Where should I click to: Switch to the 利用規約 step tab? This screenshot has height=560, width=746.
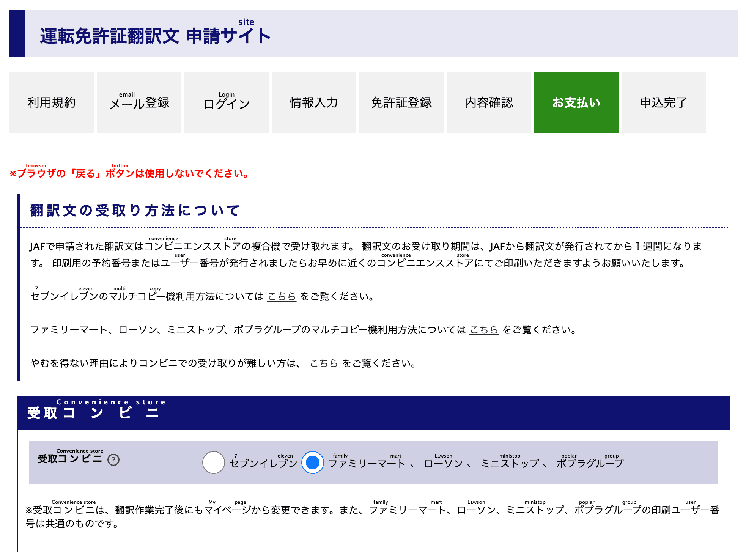point(52,102)
